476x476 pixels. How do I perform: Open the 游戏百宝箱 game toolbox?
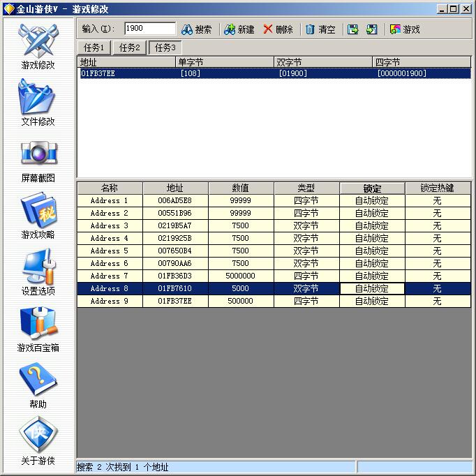click(x=38, y=329)
